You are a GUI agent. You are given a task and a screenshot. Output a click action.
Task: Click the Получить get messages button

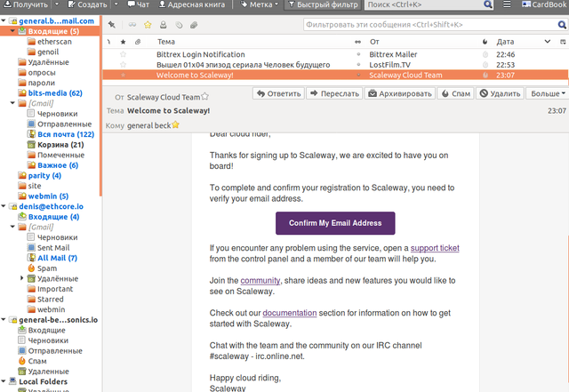click(x=26, y=4)
